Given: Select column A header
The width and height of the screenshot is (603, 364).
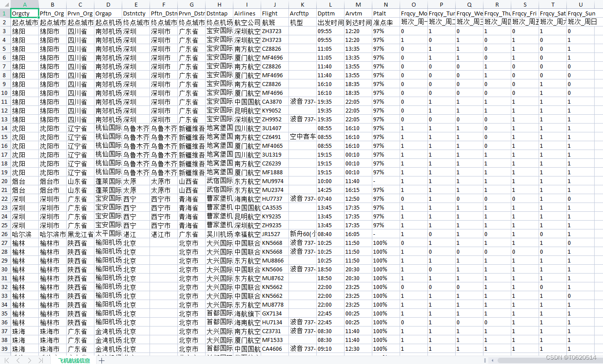Looking at the screenshot, I should coord(25,4).
